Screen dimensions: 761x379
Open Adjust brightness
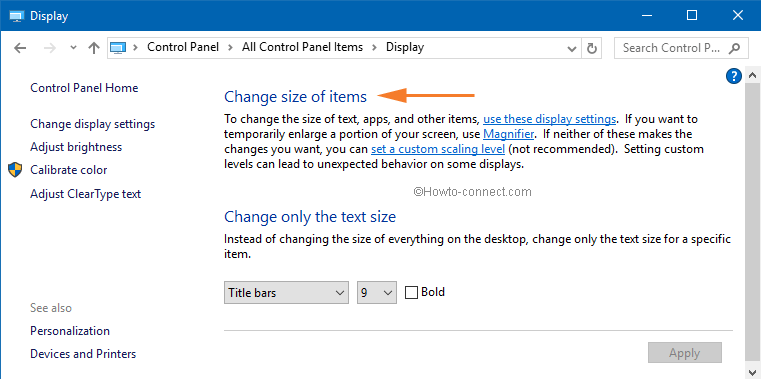[76, 147]
